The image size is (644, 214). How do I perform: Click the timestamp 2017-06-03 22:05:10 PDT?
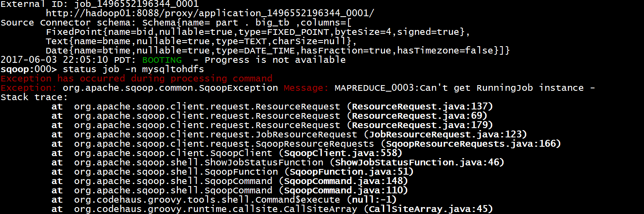click(x=68, y=60)
